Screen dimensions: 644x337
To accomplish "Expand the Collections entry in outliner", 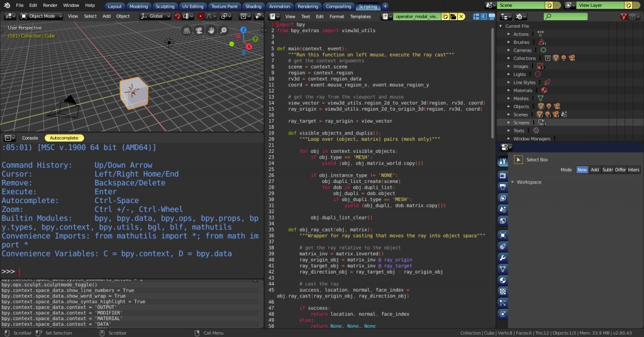I will pyautogui.click(x=508, y=58).
